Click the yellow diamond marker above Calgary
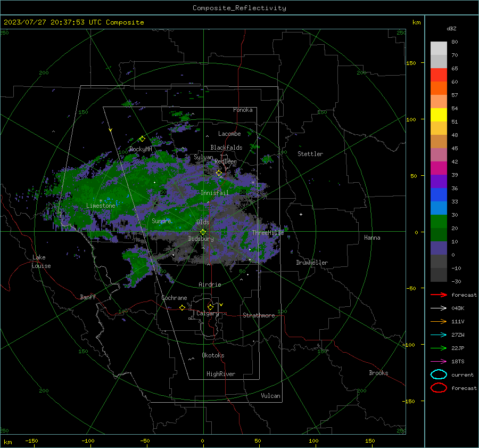The height and width of the screenshot is (448, 479). coord(210,307)
